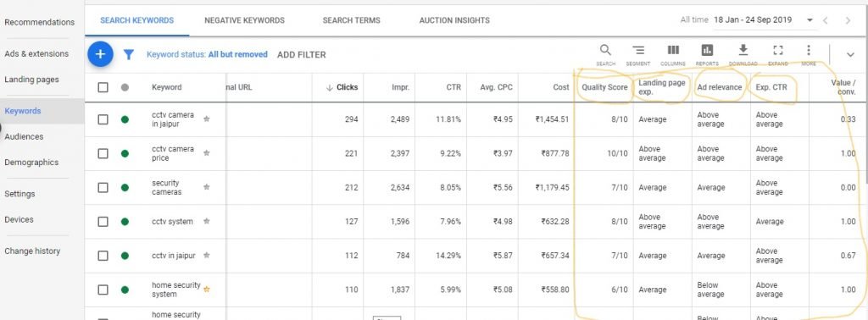Click green status dot for home security system
This screenshot has height=320, width=868.
pyautogui.click(x=125, y=290)
